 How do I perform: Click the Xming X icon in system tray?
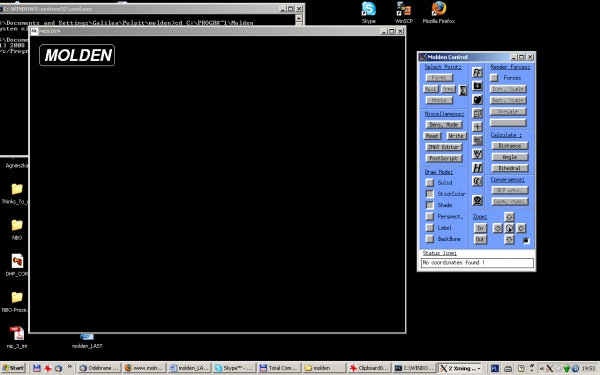[x=549, y=368]
